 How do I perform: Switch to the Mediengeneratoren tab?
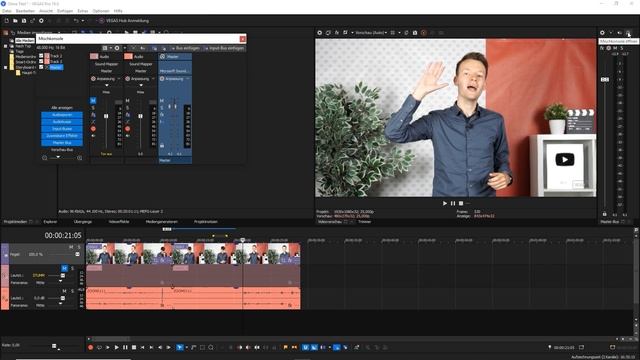(162, 222)
